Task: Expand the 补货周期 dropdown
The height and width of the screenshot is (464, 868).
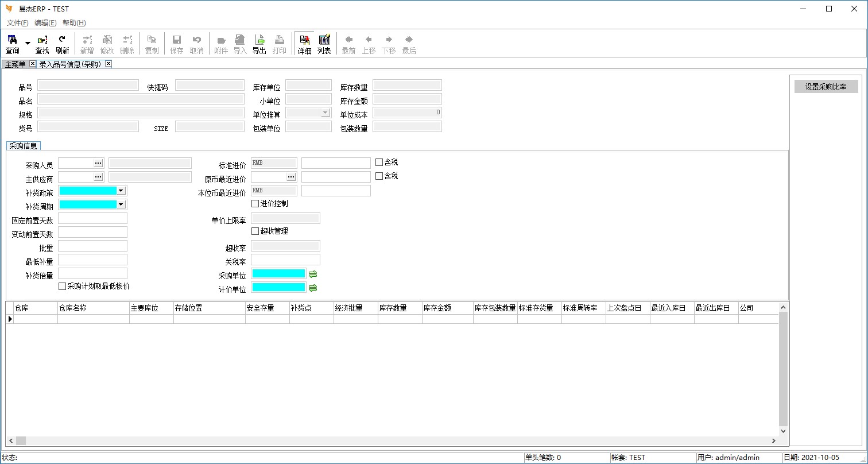Action: pyautogui.click(x=121, y=204)
